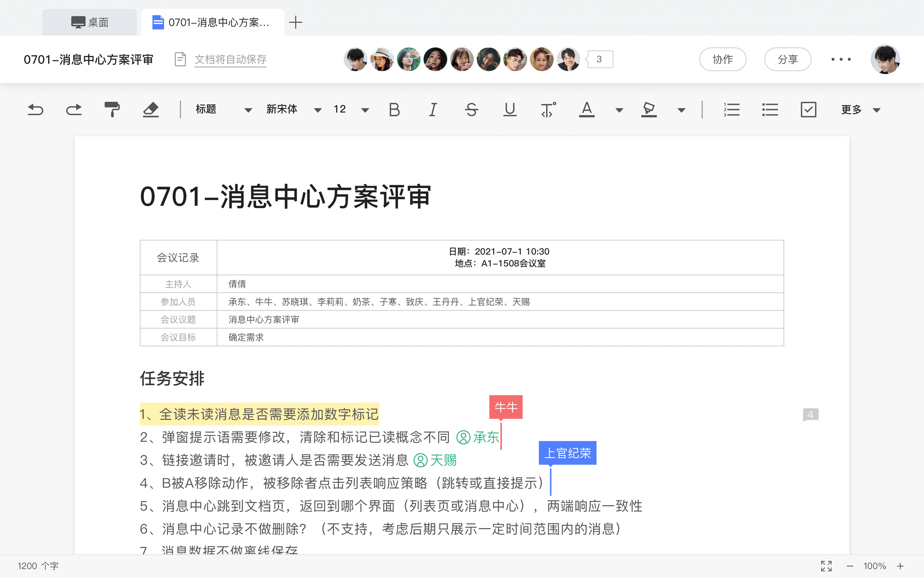This screenshot has width=924, height=578.
Task: Toggle the numbered list formatting
Action: [731, 110]
